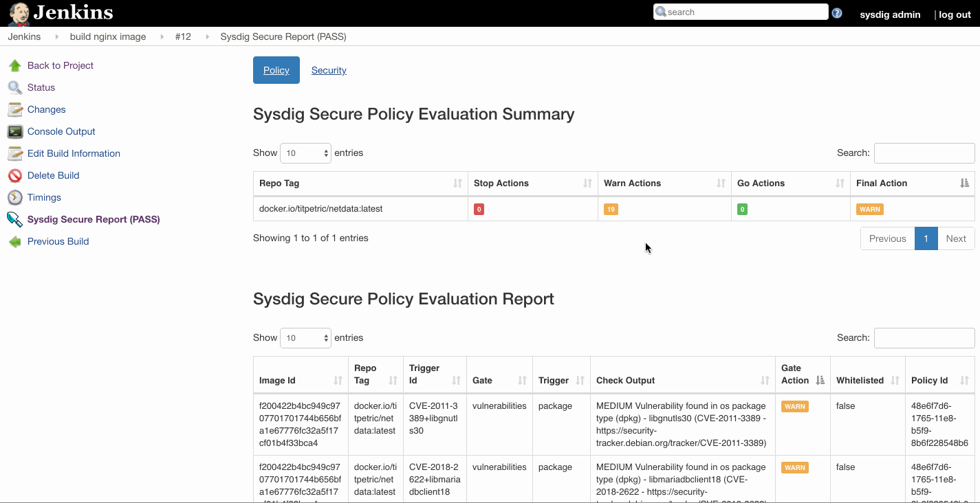
Task: Open the Report table entries-per-page dropdown
Action: [x=305, y=338]
